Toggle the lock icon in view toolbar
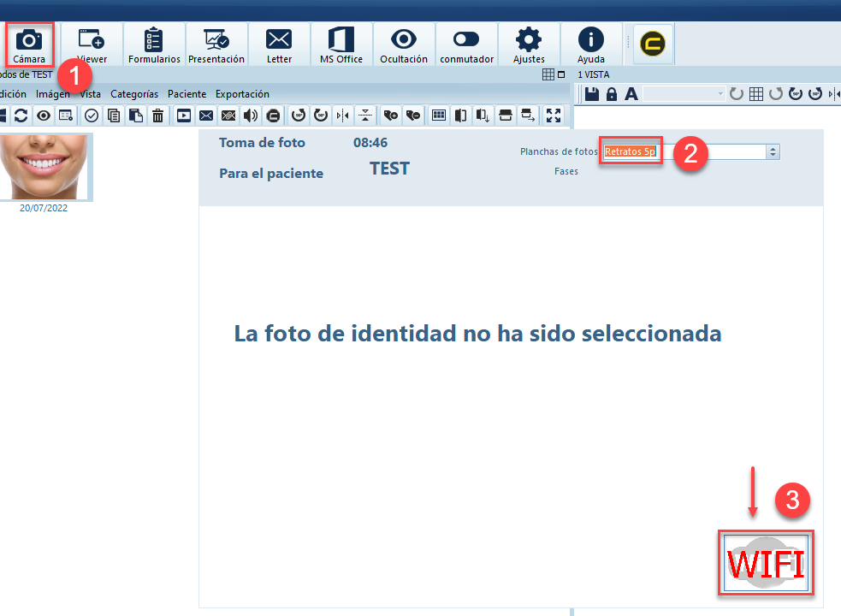The height and width of the screenshot is (616, 841). point(612,94)
